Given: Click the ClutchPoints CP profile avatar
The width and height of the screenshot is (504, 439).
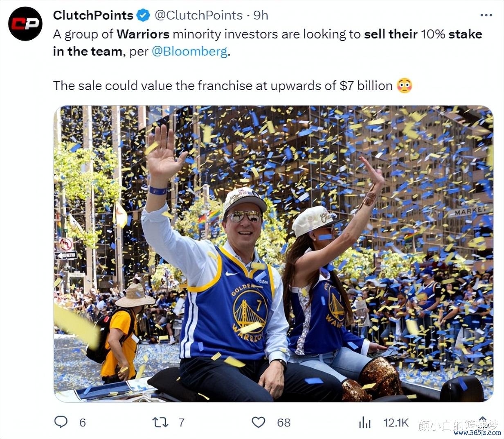Looking at the screenshot, I should pyautogui.click(x=25, y=24).
